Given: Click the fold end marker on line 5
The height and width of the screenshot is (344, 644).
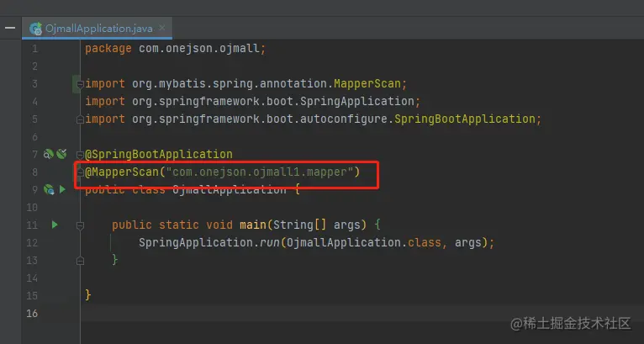Looking at the screenshot, I should (x=81, y=119).
